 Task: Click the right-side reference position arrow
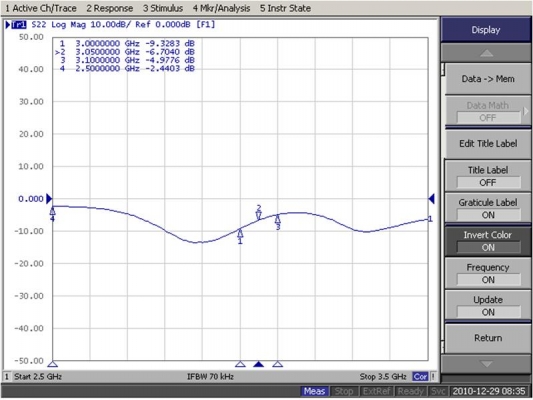tap(431, 198)
